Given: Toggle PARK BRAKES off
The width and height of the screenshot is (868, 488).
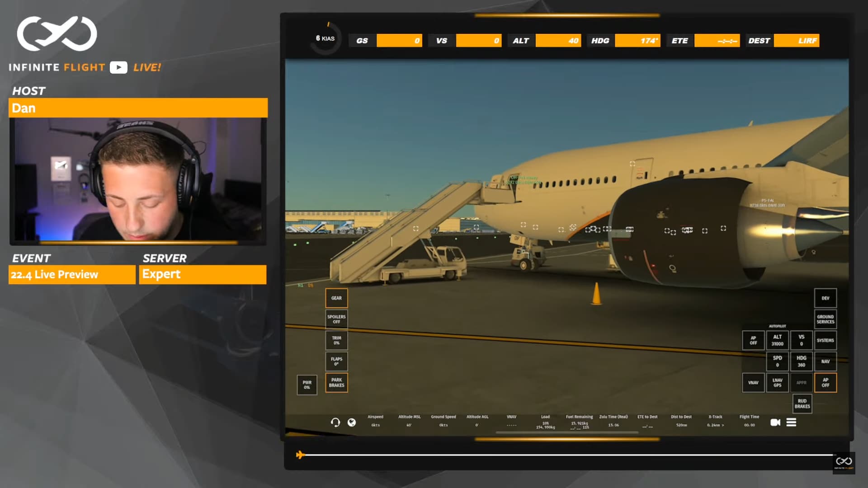Looking at the screenshot, I should pyautogui.click(x=336, y=383).
